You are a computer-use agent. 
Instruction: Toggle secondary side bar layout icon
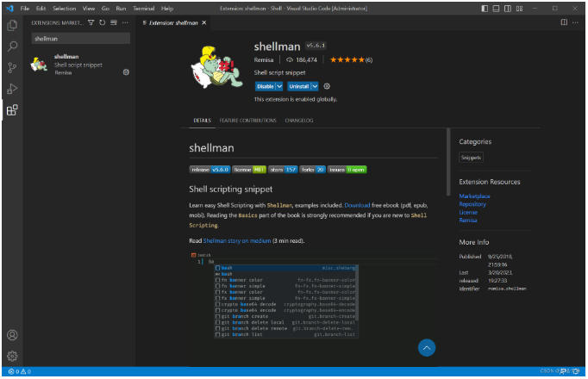(x=508, y=9)
